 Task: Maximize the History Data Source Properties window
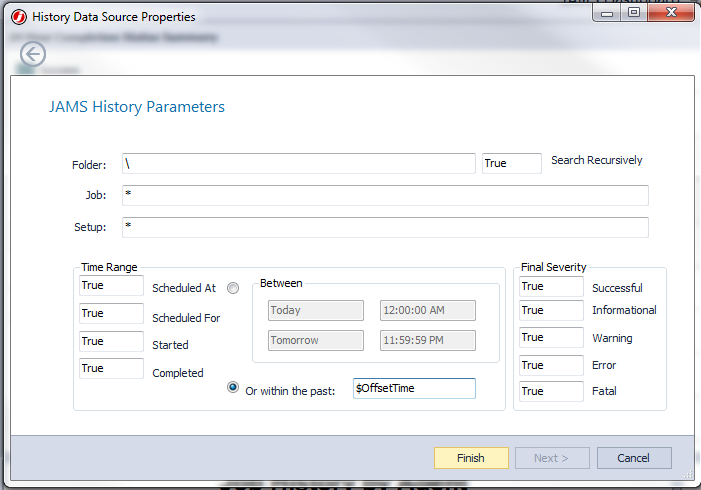[x=634, y=13]
